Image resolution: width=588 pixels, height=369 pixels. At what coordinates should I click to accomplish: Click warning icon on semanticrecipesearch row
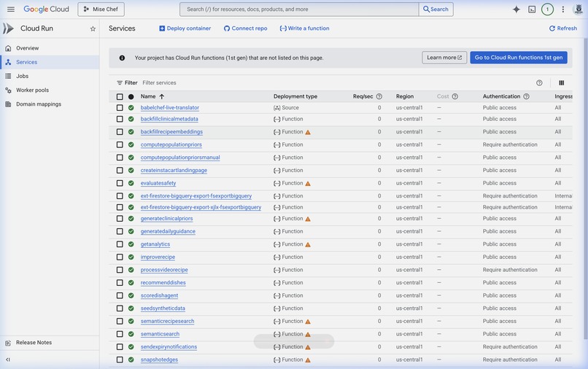tap(308, 322)
